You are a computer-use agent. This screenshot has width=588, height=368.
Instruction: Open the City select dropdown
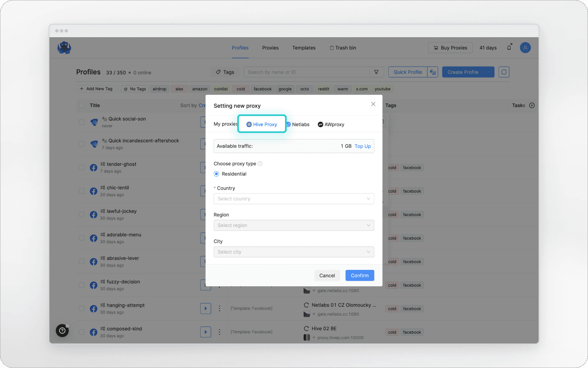click(x=294, y=252)
